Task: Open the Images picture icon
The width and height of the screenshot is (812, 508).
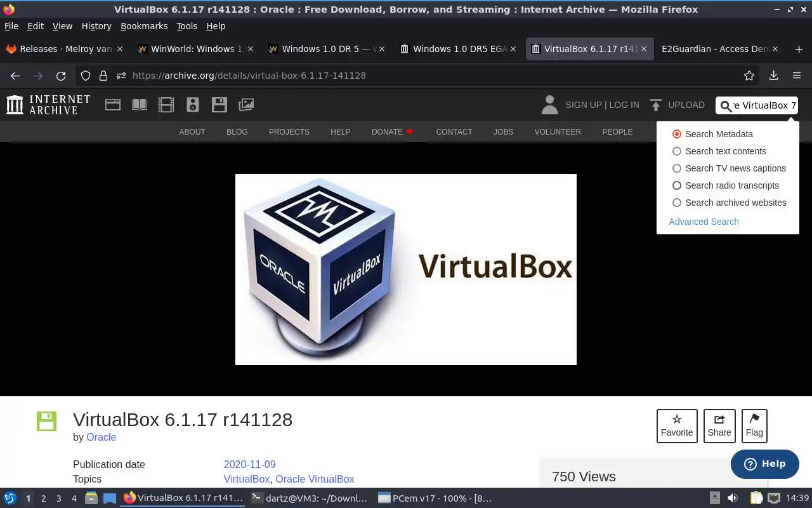Action: coord(246,105)
